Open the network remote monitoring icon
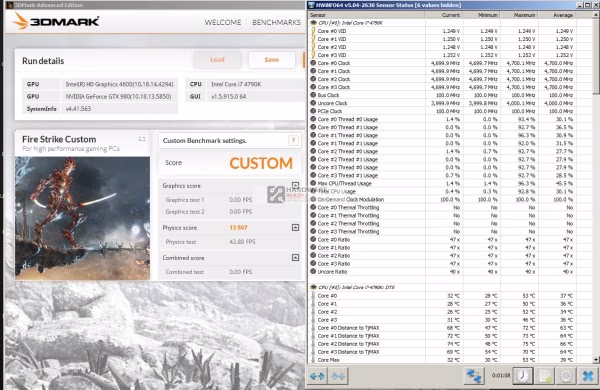This screenshot has width=600, height=390. 474,376
